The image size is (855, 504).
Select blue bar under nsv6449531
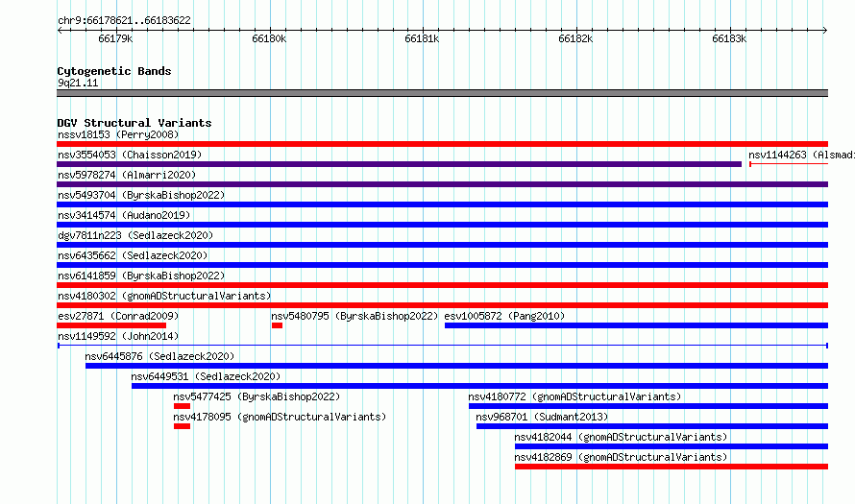479,386
